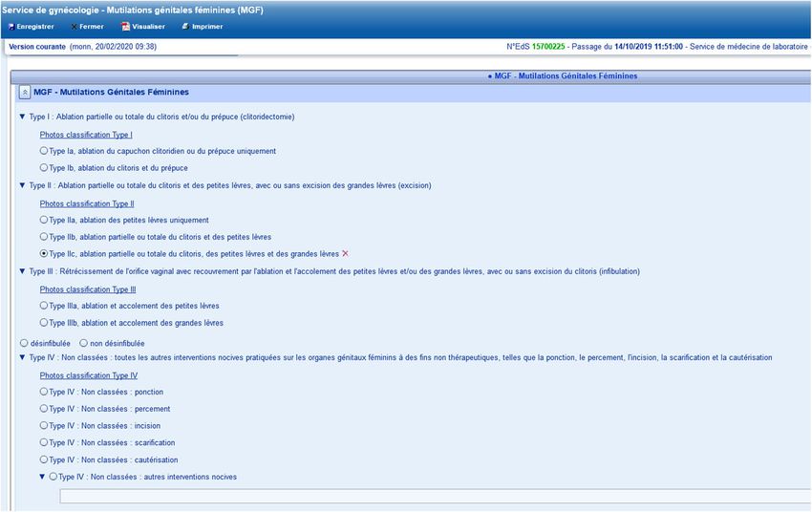
Task: Select Type Ib radio button
Action: 44,168
